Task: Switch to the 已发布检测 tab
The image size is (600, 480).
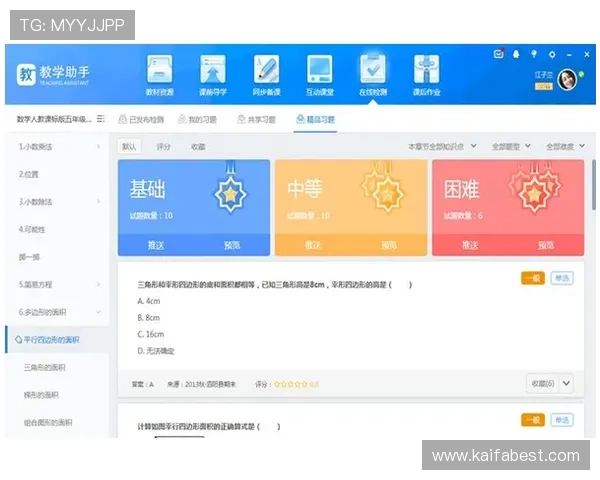Action: point(141,119)
